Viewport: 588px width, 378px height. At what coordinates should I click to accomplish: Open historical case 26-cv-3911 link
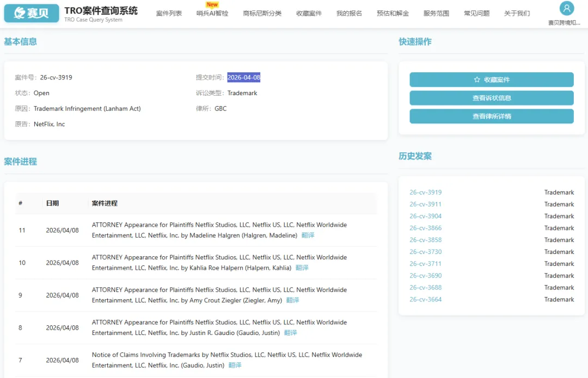pyautogui.click(x=425, y=205)
